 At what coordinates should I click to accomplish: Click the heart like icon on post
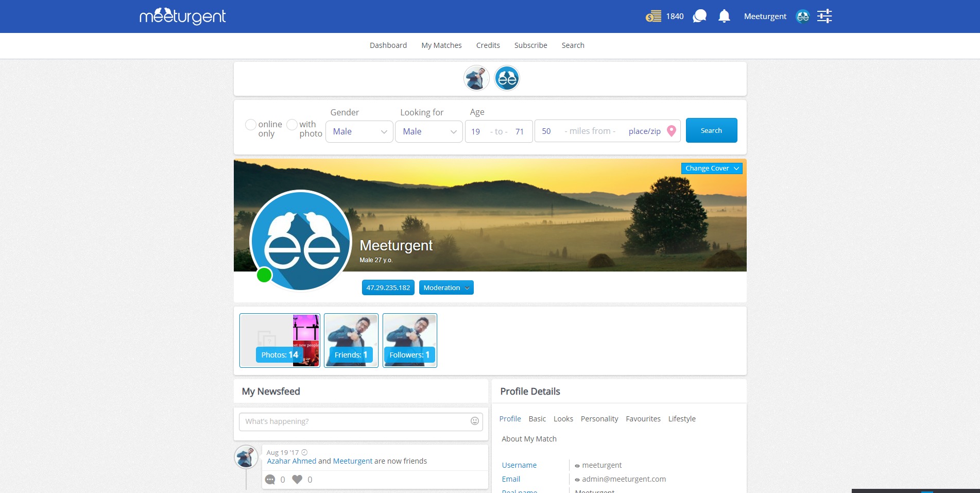[x=297, y=480]
